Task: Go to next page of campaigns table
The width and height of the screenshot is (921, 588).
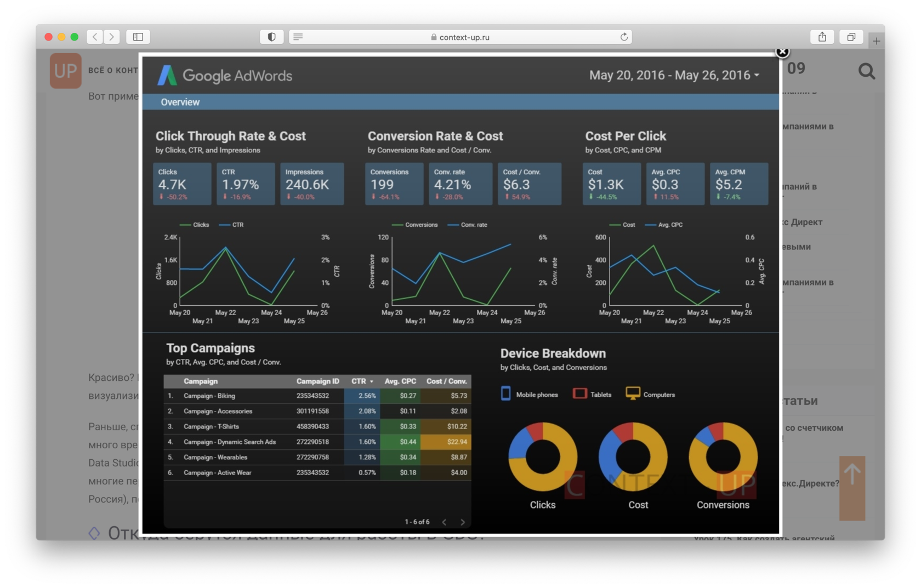Action: pos(463,522)
